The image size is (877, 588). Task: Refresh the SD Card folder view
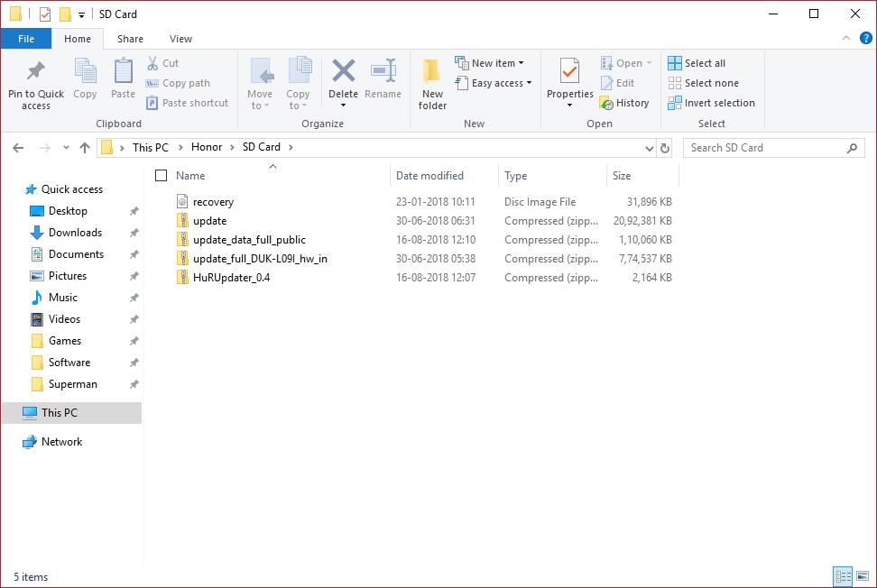(x=666, y=148)
